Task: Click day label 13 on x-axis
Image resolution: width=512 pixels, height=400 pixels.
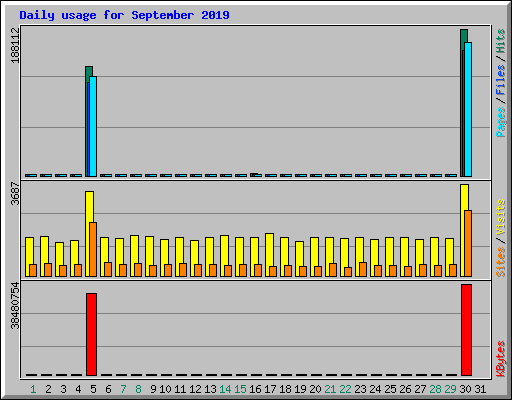Action: (x=210, y=389)
